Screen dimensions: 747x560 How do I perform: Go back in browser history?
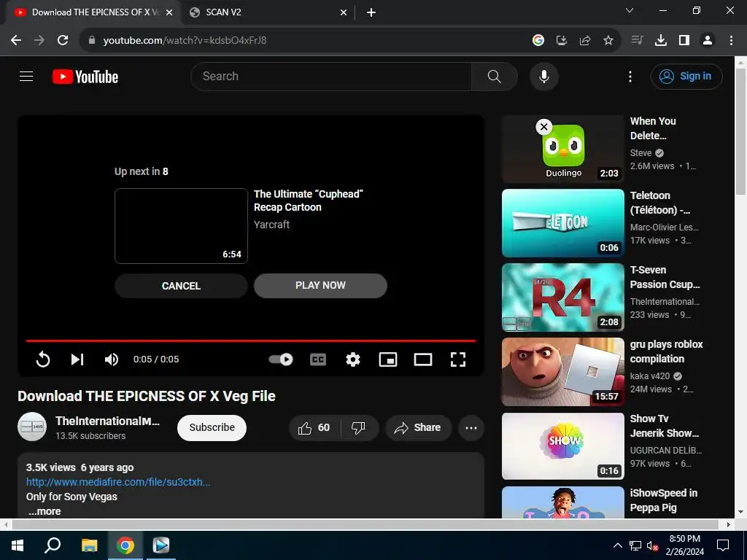tap(16, 41)
